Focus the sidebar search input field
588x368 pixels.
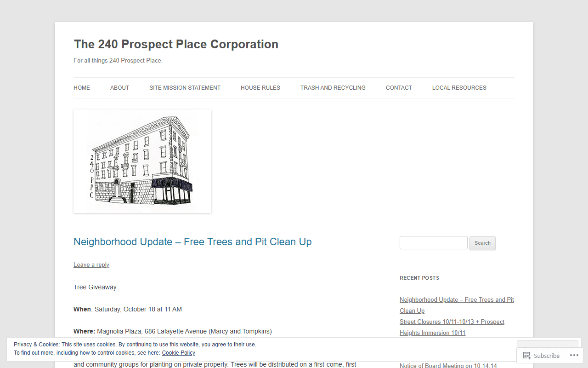tap(434, 243)
